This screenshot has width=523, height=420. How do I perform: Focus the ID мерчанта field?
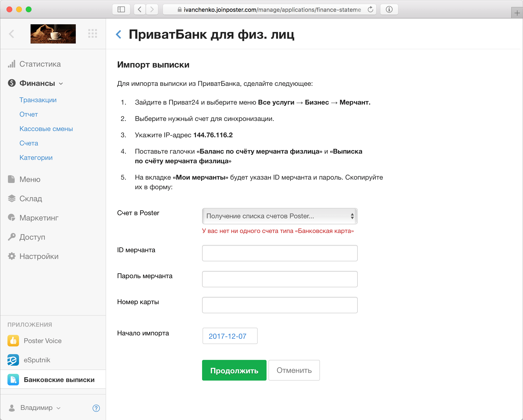[x=280, y=253]
